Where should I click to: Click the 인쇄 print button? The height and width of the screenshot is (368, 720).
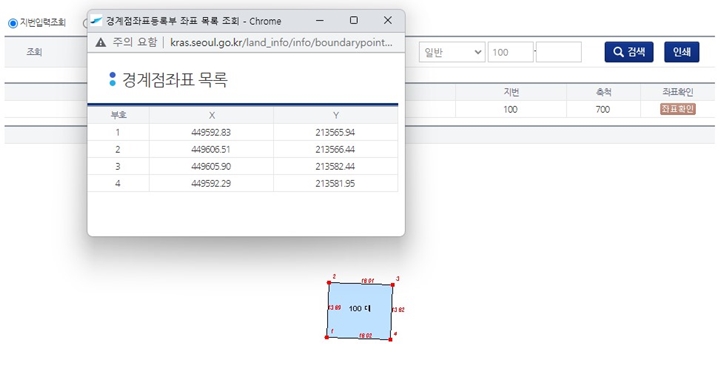(681, 52)
